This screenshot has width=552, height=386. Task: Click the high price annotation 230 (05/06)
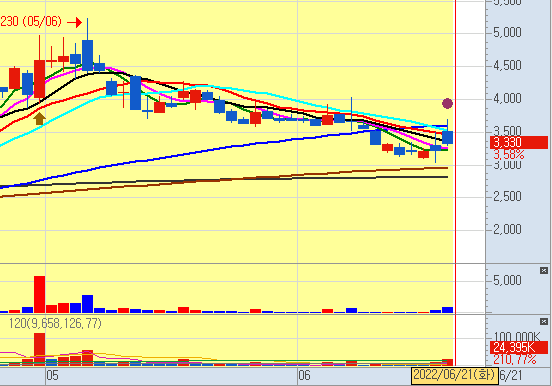[x=31, y=22]
